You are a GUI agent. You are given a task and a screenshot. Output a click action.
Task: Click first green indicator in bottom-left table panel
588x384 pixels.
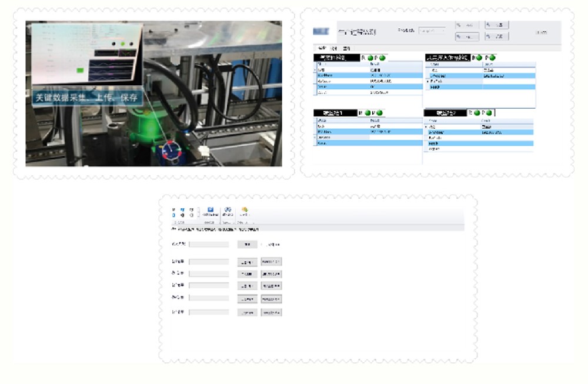coord(368,113)
